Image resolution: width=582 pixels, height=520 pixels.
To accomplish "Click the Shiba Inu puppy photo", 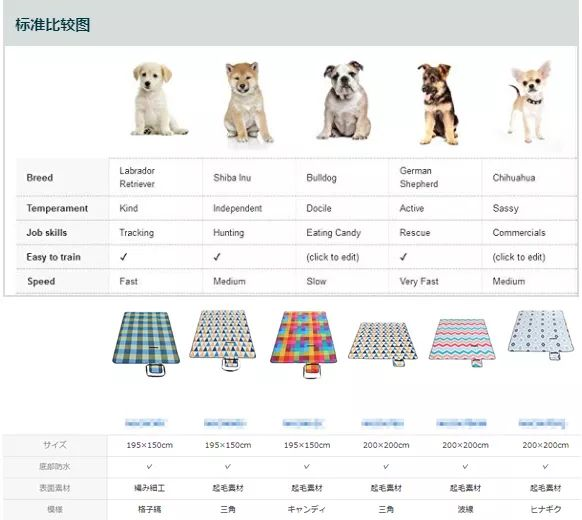I will [248, 102].
